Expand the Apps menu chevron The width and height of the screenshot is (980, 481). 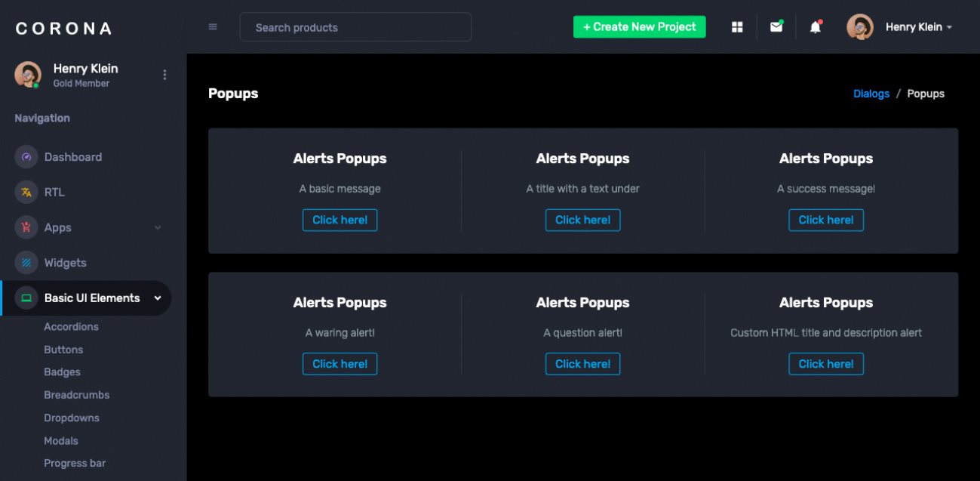point(158,227)
